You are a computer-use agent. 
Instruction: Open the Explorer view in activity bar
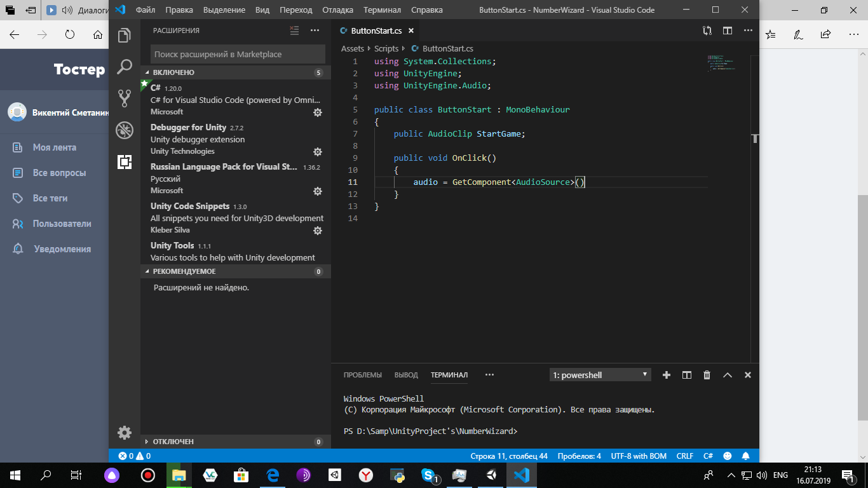click(125, 36)
